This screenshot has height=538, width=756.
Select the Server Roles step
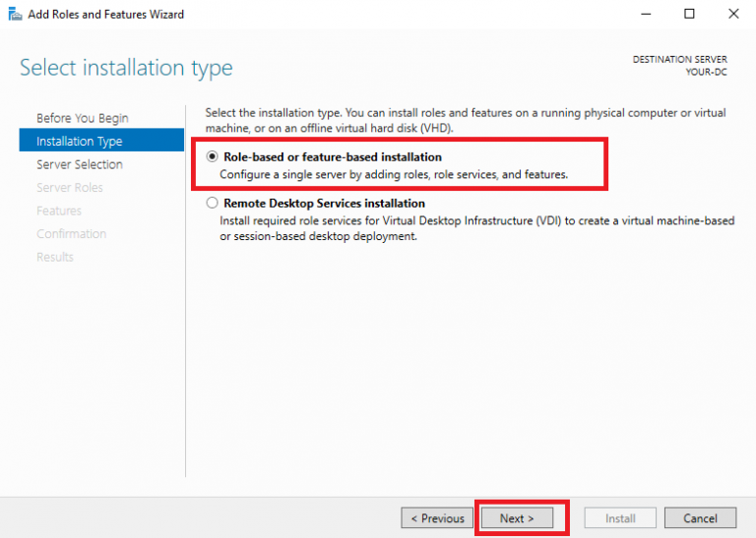(x=70, y=188)
